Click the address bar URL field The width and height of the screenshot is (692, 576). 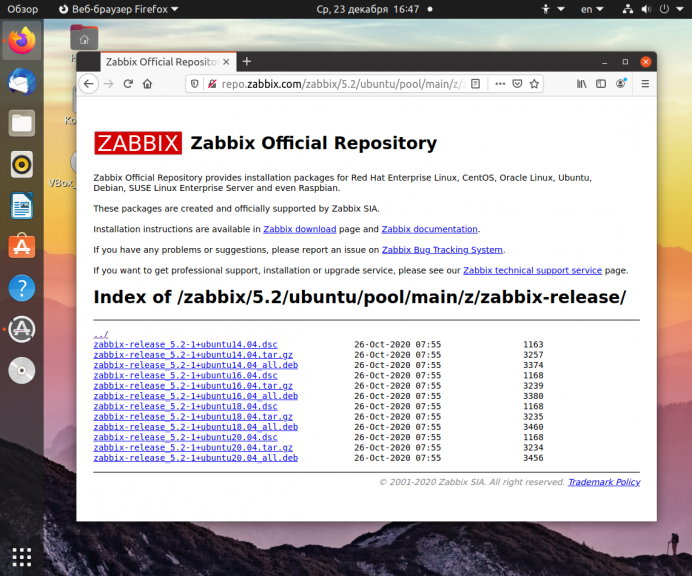tap(342, 84)
